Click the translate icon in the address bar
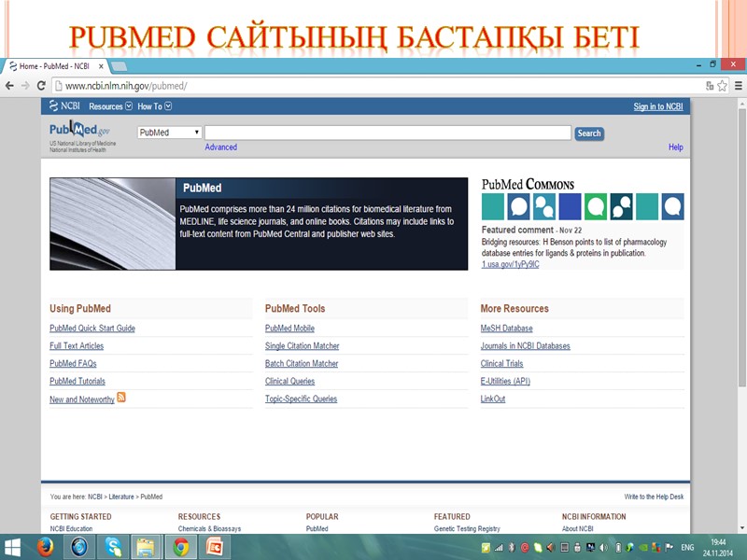747x560 pixels. pos(710,86)
